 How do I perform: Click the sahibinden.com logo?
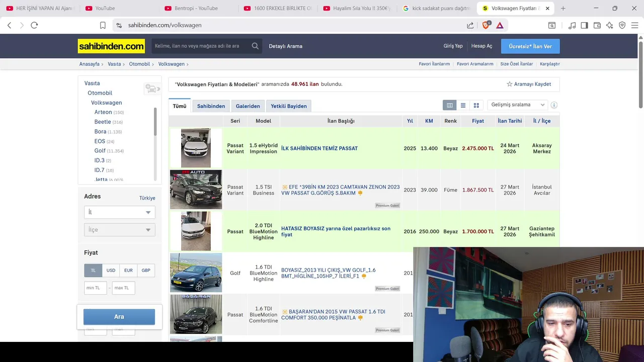click(111, 46)
